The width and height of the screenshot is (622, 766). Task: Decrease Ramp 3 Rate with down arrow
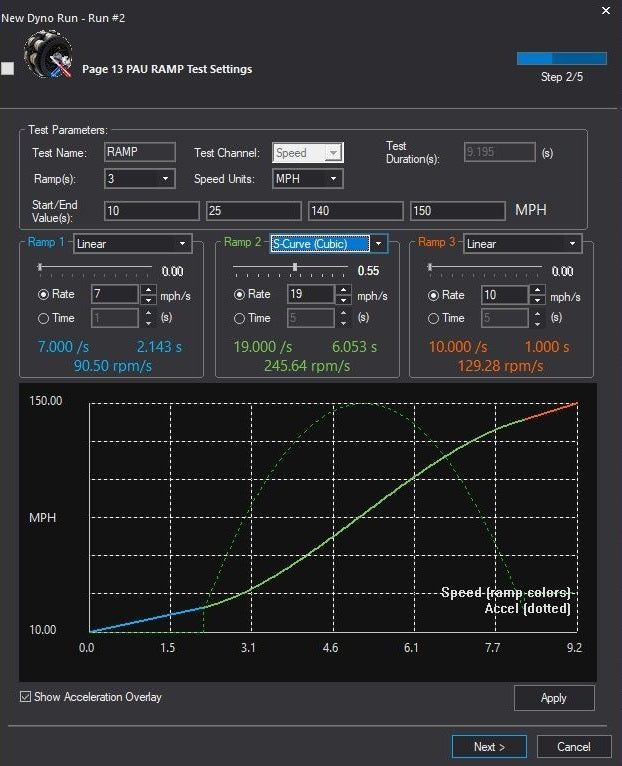coord(537,299)
